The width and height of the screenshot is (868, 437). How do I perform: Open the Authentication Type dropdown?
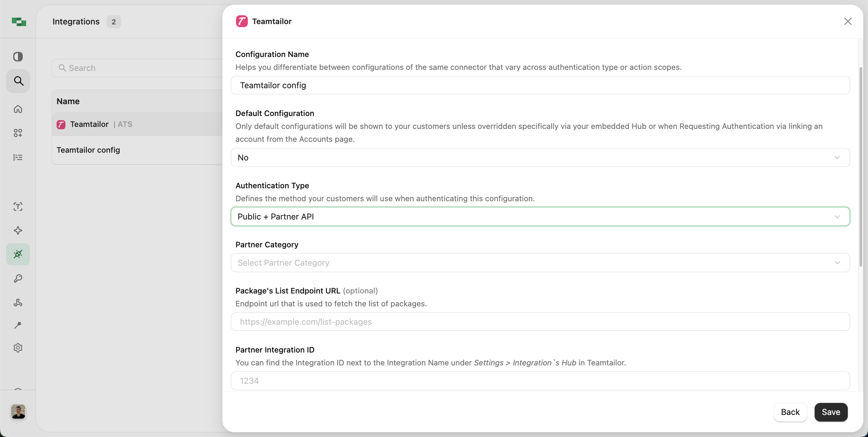540,216
